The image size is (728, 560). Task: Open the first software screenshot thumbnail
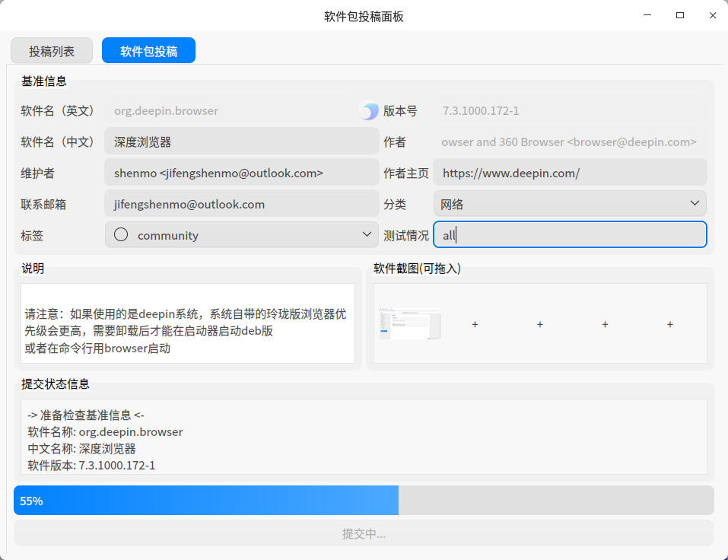pyautogui.click(x=410, y=323)
